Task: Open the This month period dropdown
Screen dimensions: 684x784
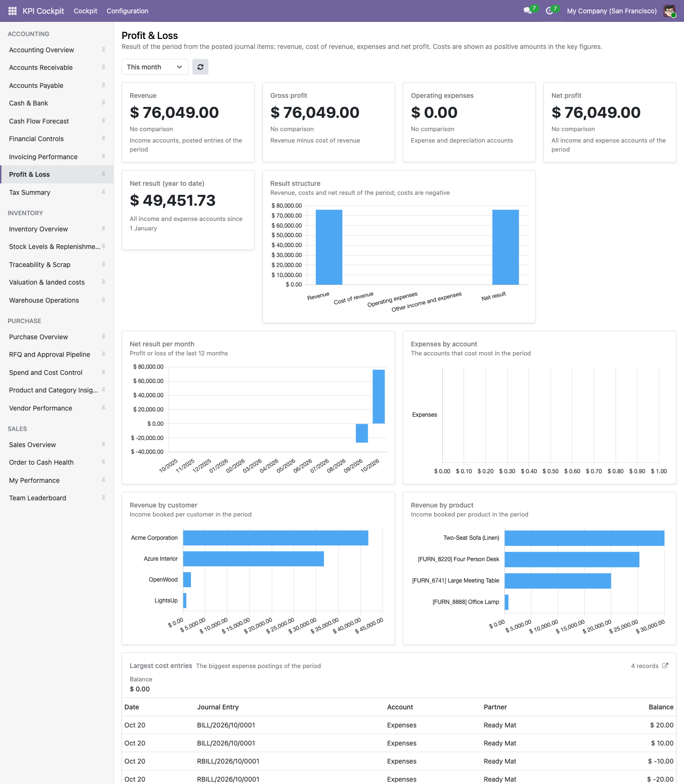Action: click(155, 67)
